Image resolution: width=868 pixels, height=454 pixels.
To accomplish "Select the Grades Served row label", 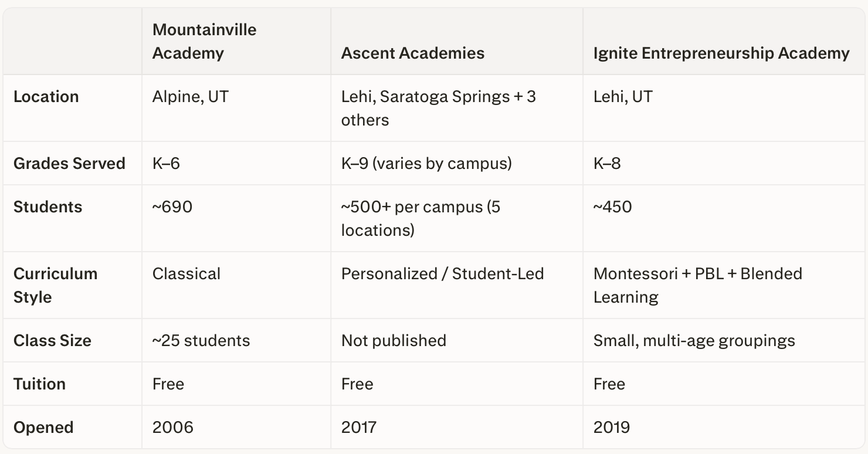I will click(x=69, y=163).
